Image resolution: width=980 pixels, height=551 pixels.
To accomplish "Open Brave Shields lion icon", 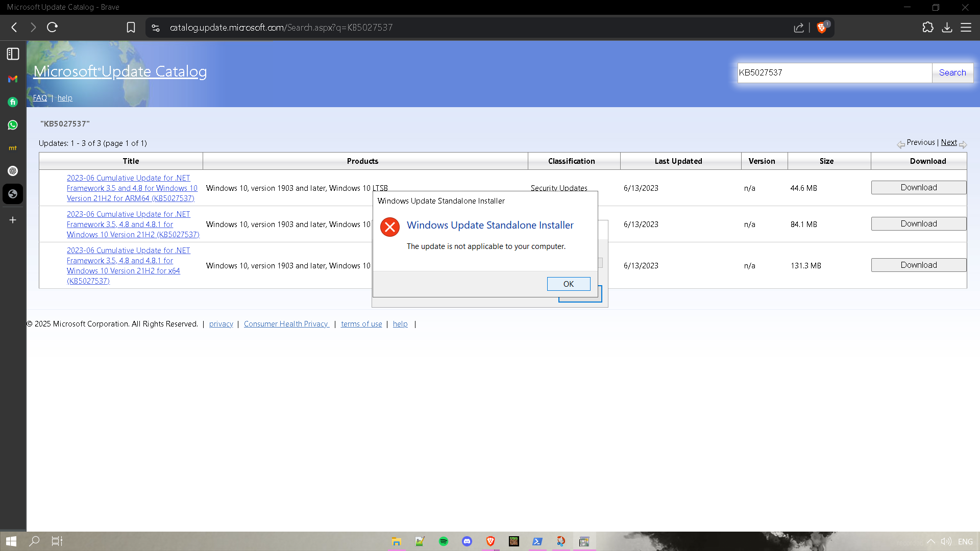I will click(822, 28).
